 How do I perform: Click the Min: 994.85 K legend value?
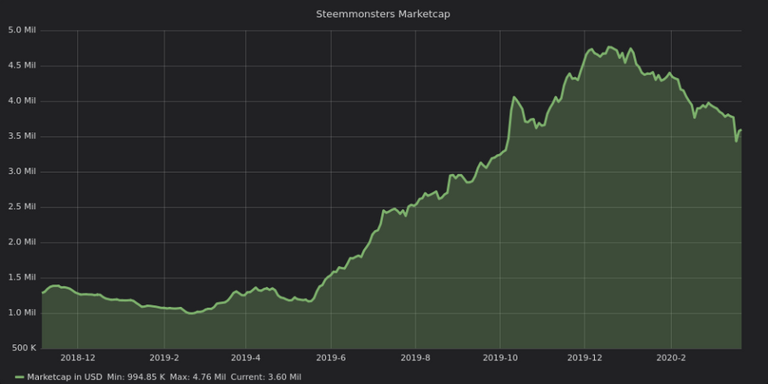(136, 377)
